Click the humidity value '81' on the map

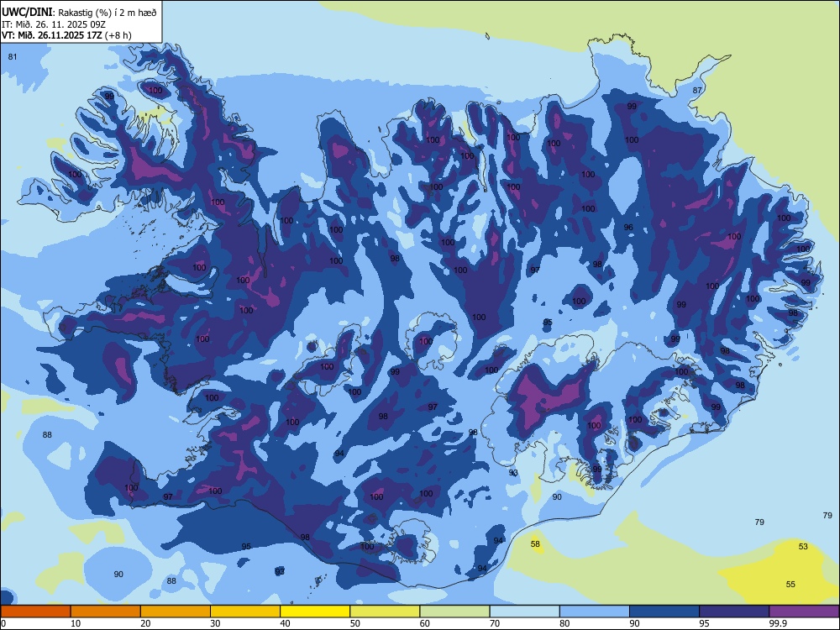pyautogui.click(x=13, y=57)
